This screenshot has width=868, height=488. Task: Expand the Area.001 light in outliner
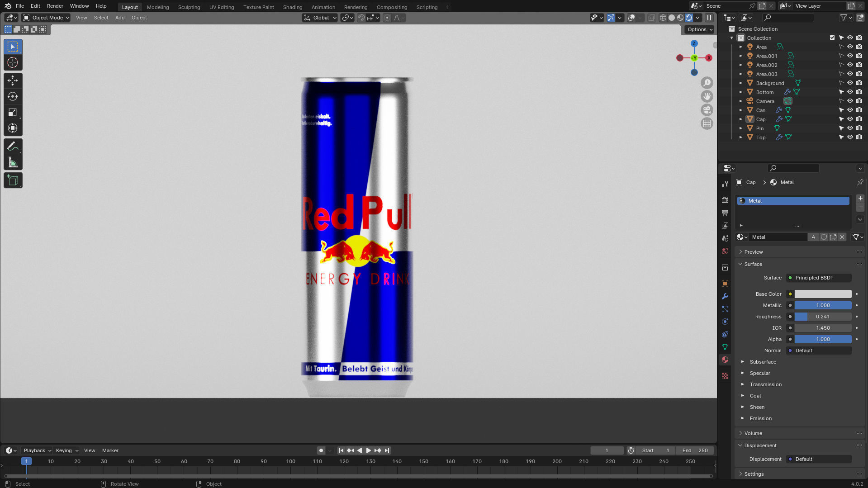tap(741, 56)
